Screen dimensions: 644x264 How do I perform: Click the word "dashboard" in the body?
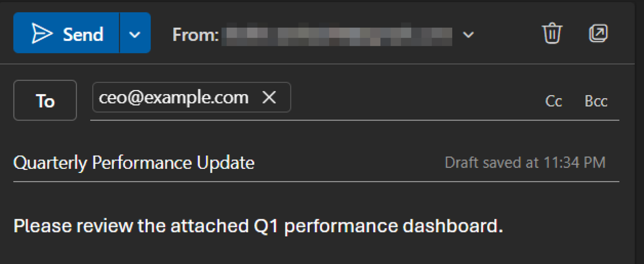click(452, 226)
